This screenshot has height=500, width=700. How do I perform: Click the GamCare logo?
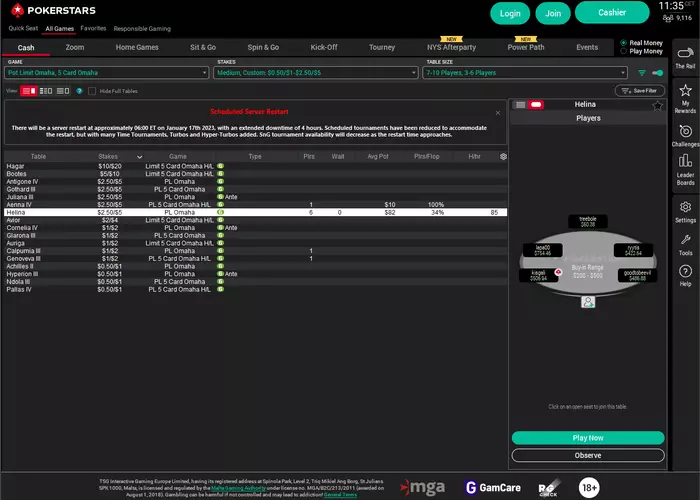(492, 488)
